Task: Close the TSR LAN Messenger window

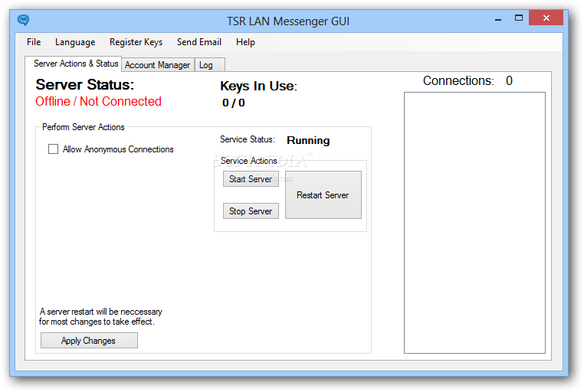Action: 546,18
